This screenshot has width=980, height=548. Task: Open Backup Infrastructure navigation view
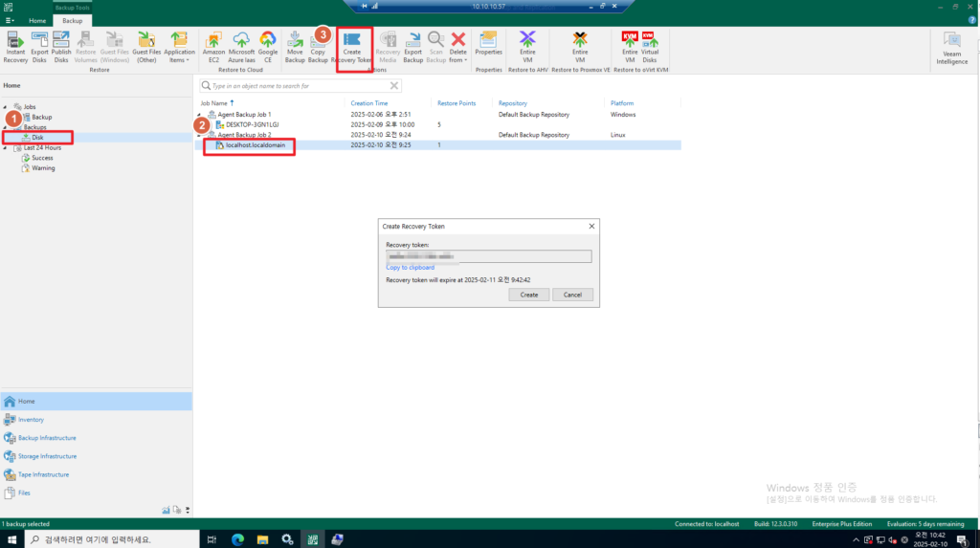tap(97, 438)
